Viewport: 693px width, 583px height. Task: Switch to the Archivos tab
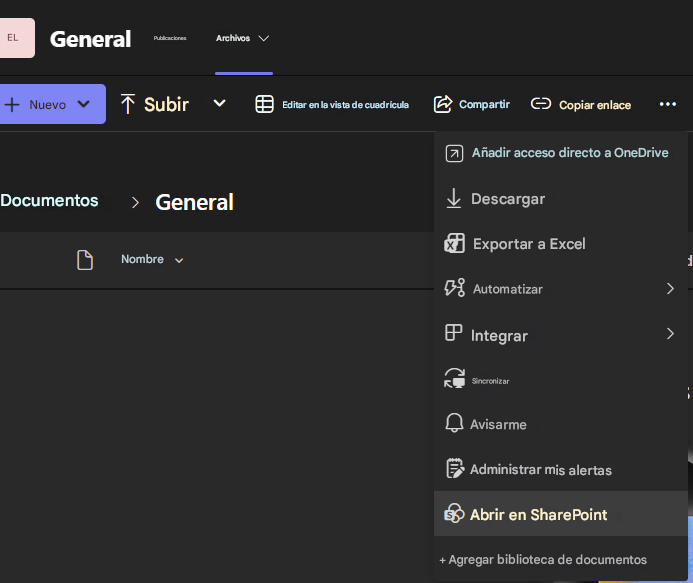(x=233, y=38)
